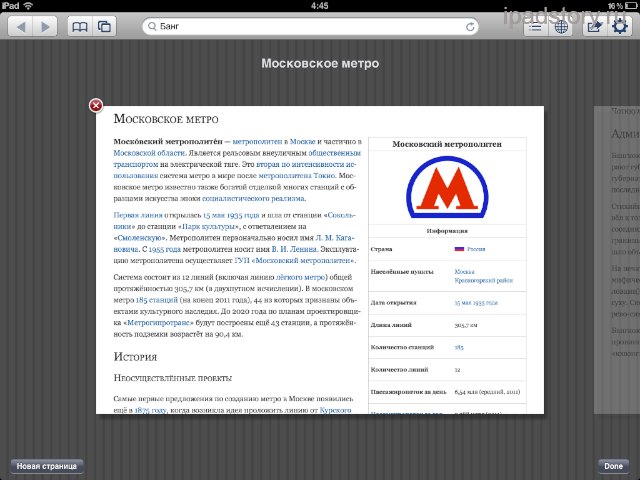Screen dimensions: 640x480
Task: Open the Московской области link
Action: pos(149,153)
